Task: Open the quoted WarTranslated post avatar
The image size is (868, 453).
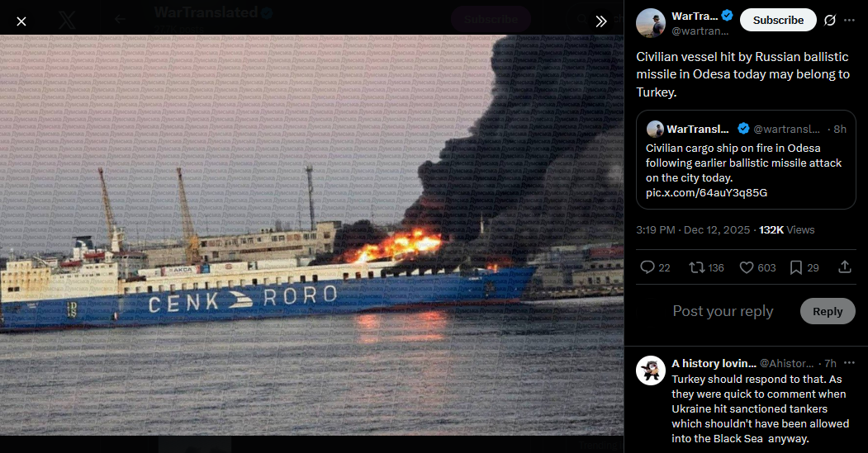Action: [x=656, y=129]
